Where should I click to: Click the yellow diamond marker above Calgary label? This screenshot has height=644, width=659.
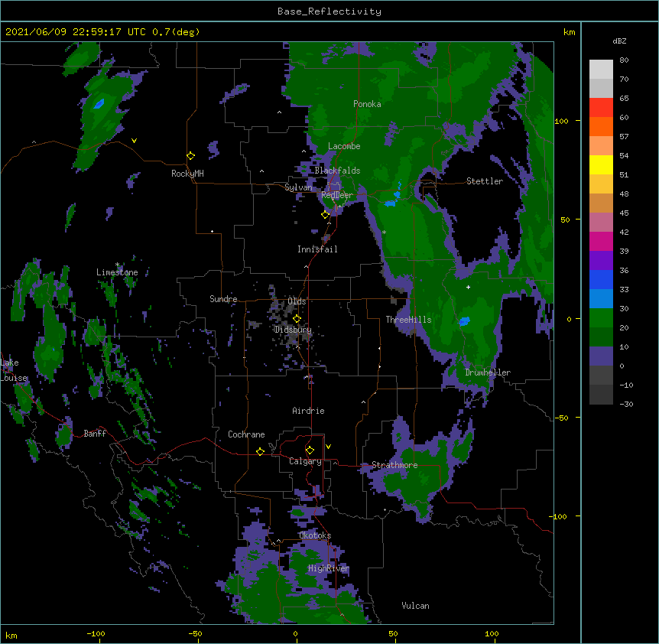310,450
